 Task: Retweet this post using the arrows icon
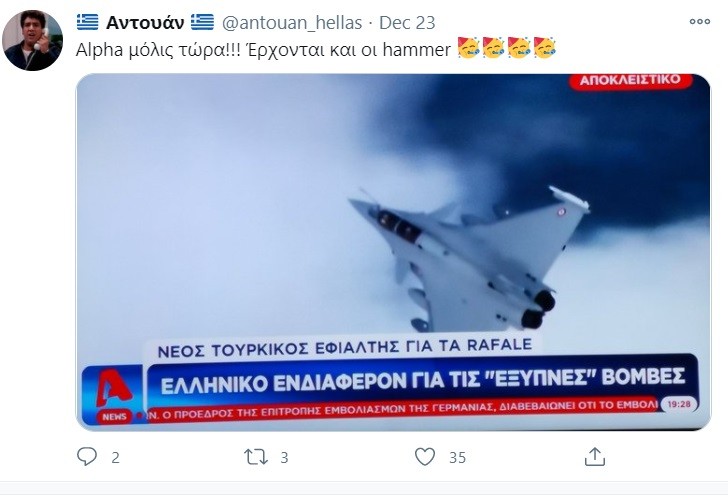(x=256, y=457)
